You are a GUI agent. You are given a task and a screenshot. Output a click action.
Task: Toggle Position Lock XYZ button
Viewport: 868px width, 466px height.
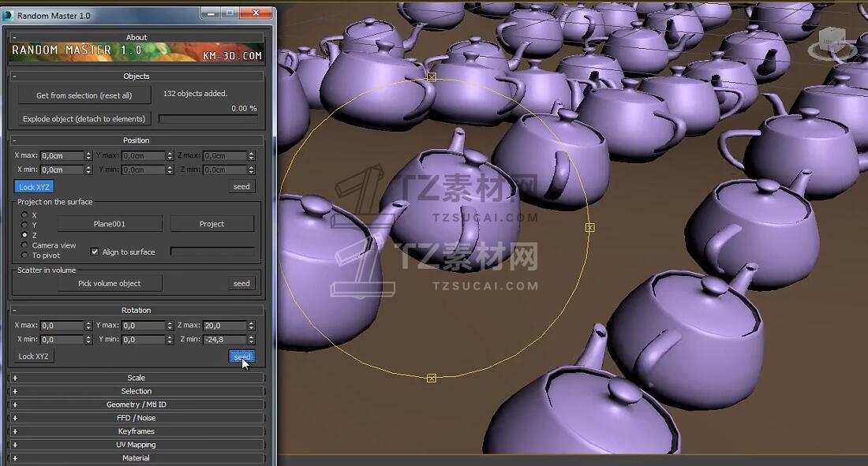coord(34,187)
